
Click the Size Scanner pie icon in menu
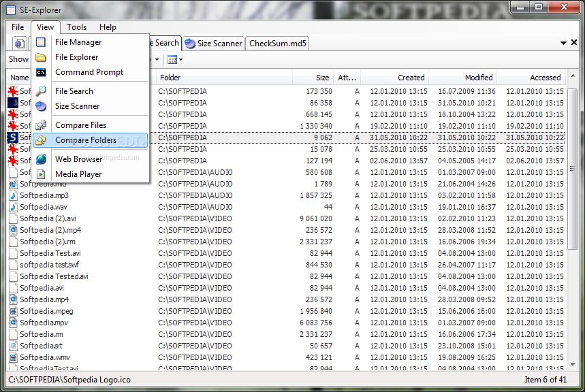41,106
